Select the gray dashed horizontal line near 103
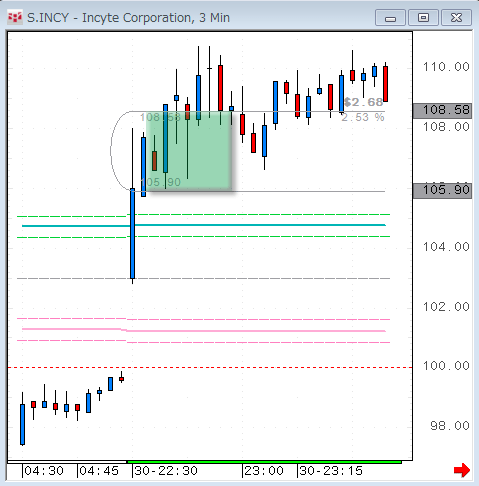This screenshot has width=479, height=486. coord(203,278)
